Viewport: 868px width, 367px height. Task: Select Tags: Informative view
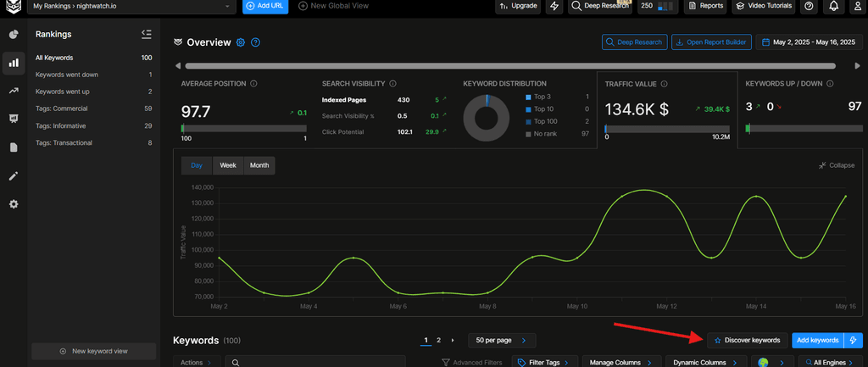[x=93, y=126]
